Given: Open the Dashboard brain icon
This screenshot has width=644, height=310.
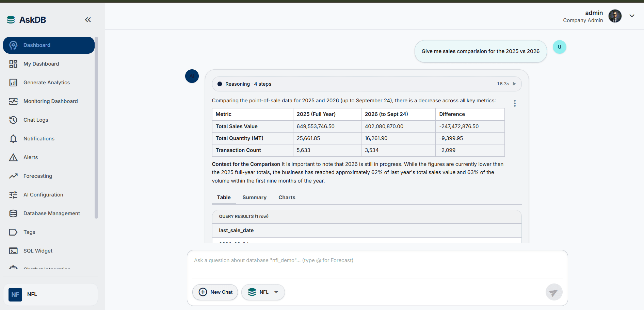Looking at the screenshot, I should [13, 45].
